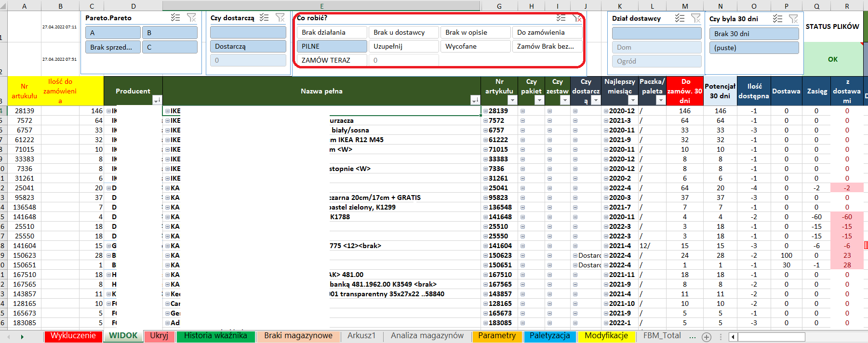Clear filter in Czy byla 30 dni slicer
868x343 pixels.
(x=793, y=19)
